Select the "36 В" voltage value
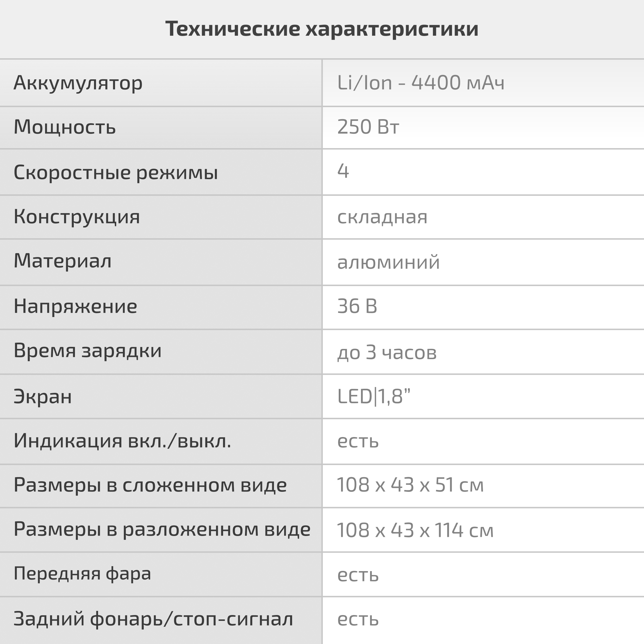This screenshot has width=644, height=644. pos(357,306)
